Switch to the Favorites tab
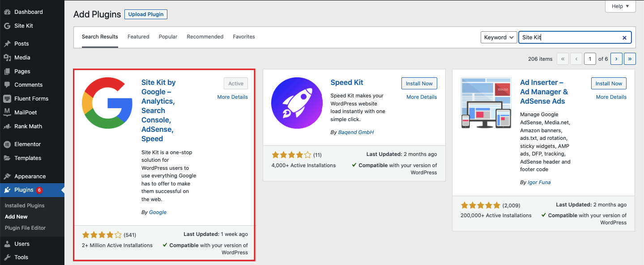The width and height of the screenshot is (644, 265). pyautogui.click(x=244, y=37)
